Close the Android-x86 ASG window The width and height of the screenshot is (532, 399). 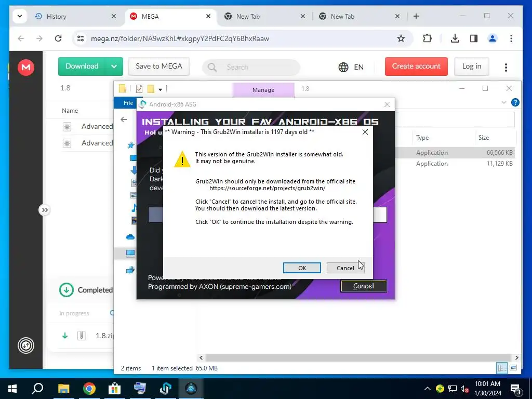[x=387, y=104]
